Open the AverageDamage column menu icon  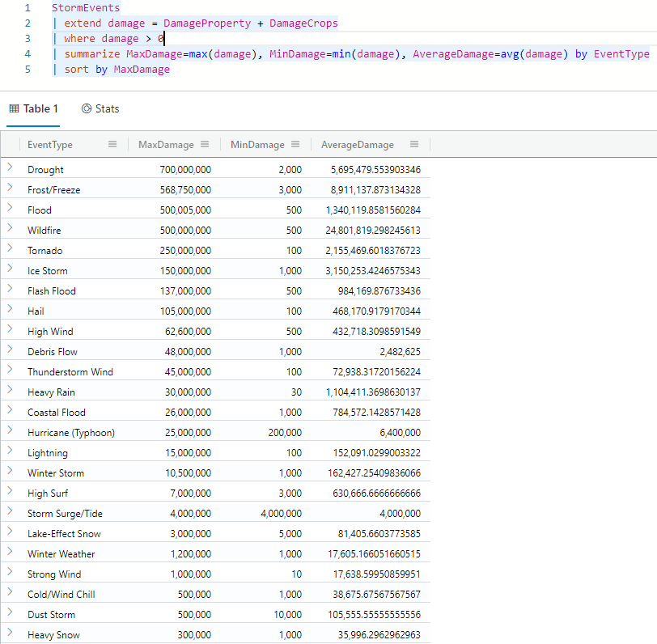point(414,144)
